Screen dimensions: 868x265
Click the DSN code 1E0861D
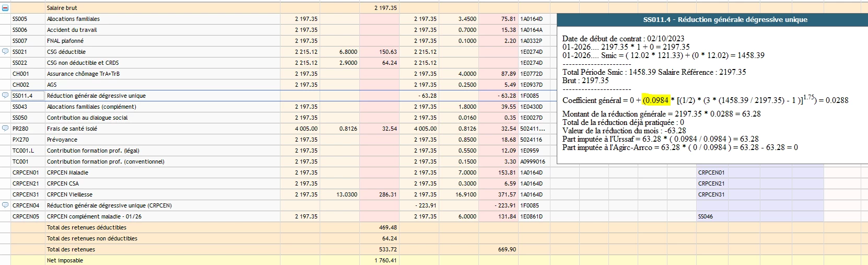click(531, 216)
